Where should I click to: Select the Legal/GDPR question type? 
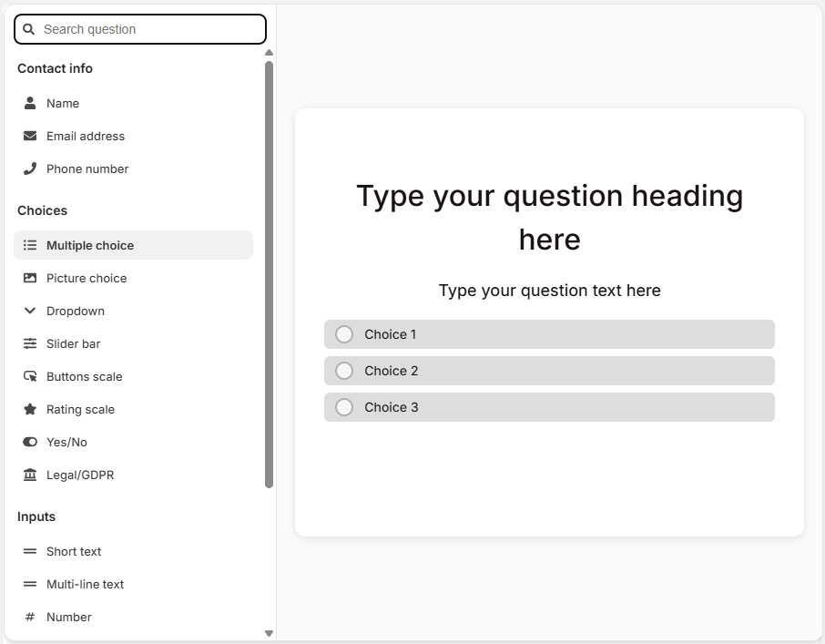[x=80, y=475]
